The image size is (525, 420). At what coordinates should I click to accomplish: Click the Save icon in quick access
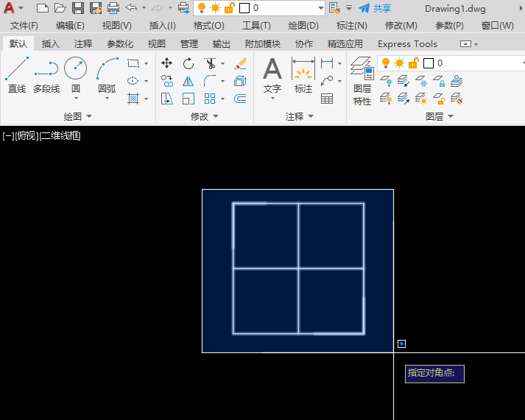click(x=77, y=8)
